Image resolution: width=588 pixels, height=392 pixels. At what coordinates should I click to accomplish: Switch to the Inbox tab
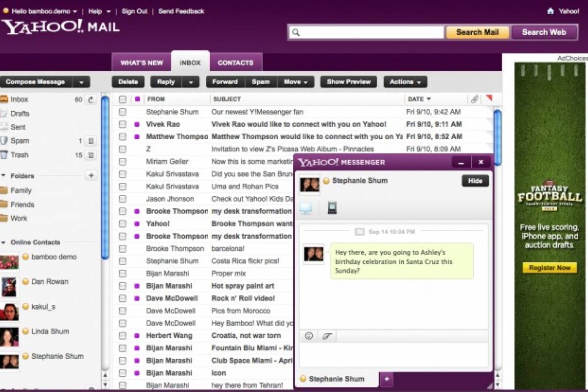click(x=190, y=63)
